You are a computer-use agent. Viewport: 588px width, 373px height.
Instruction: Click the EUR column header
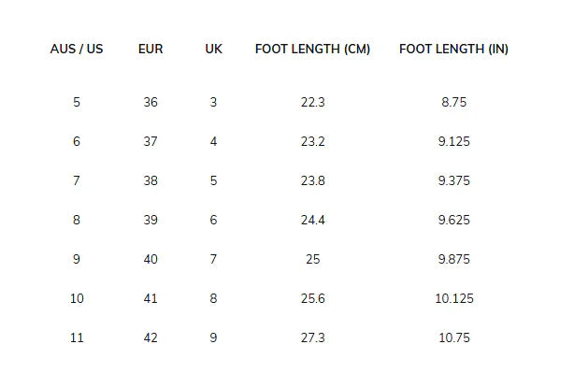click(151, 50)
